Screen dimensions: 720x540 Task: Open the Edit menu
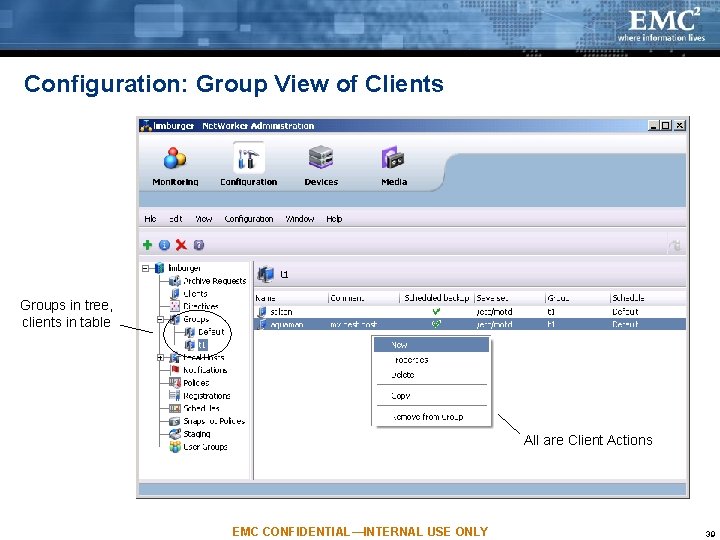pos(175,219)
